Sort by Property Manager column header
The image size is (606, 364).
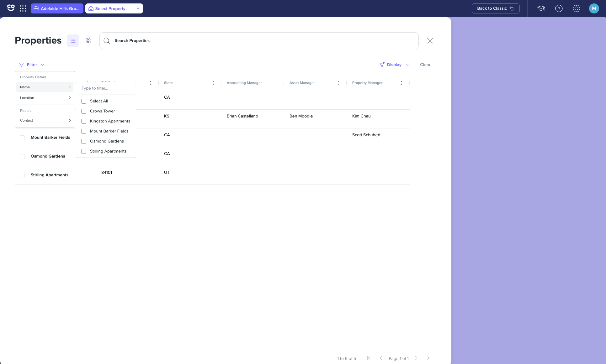(x=367, y=83)
